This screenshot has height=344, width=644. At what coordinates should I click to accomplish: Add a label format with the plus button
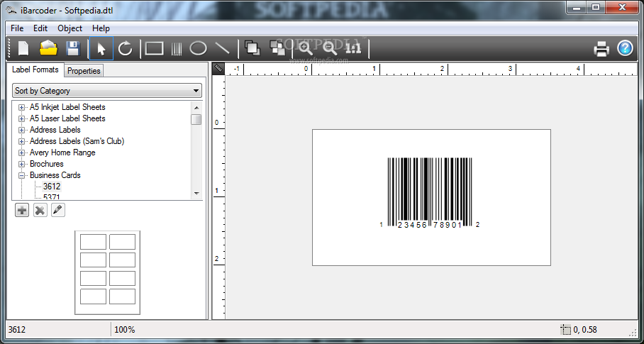point(22,210)
